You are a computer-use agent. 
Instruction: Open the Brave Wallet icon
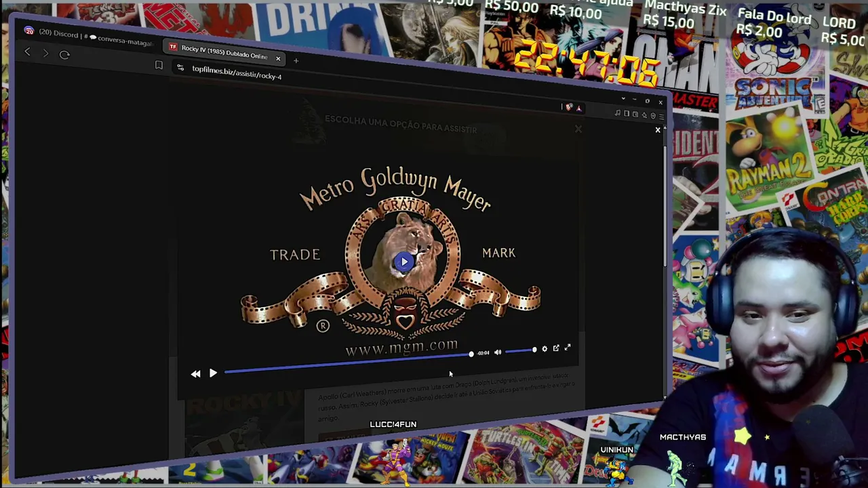coord(635,115)
